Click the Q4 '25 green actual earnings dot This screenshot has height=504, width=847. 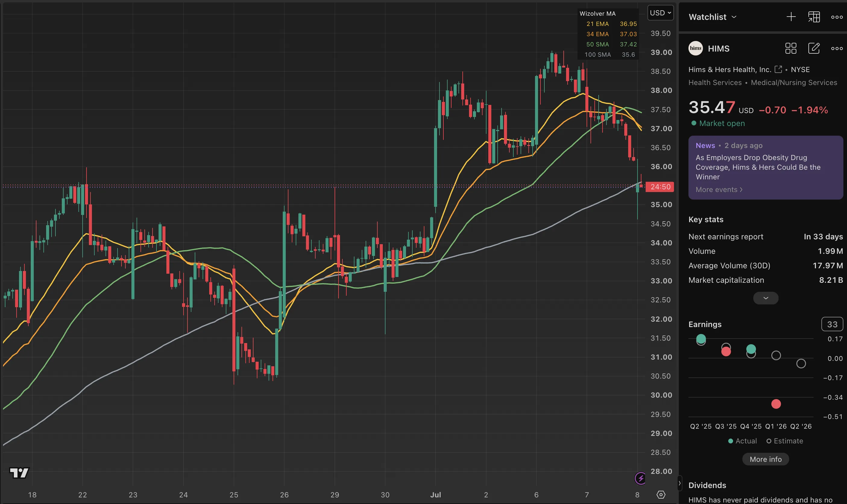(x=751, y=349)
